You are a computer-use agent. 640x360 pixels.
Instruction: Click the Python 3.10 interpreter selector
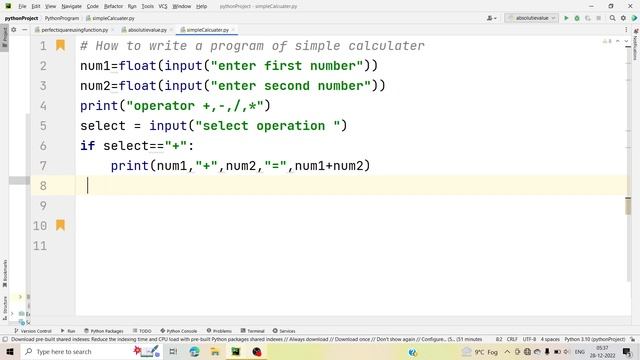point(594,339)
